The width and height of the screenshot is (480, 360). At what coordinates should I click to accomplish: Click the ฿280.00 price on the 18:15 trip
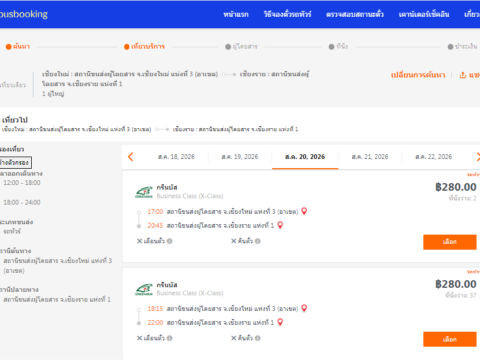point(456,284)
